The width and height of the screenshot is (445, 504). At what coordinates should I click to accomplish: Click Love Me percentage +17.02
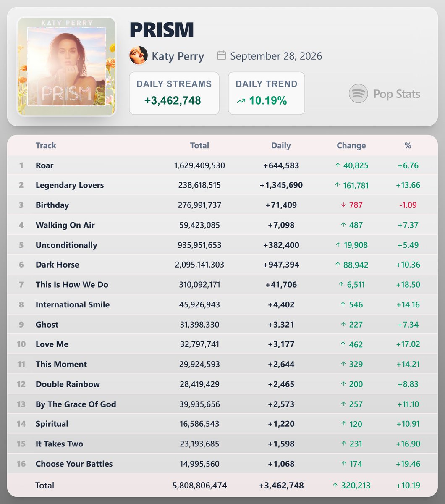coord(408,344)
